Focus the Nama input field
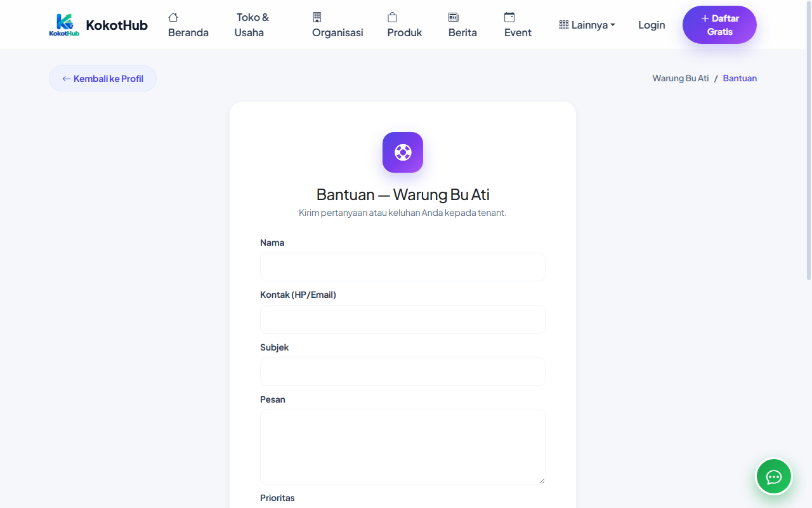 (403, 267)
